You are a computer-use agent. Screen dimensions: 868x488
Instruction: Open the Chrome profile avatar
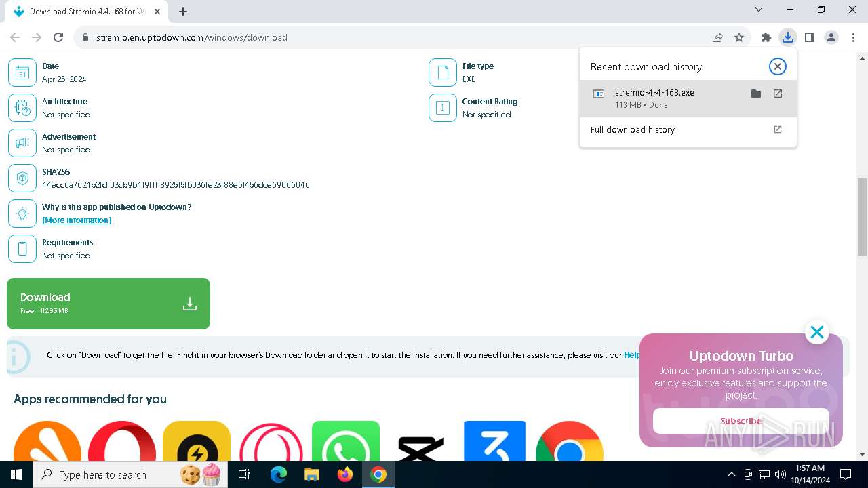831,37
